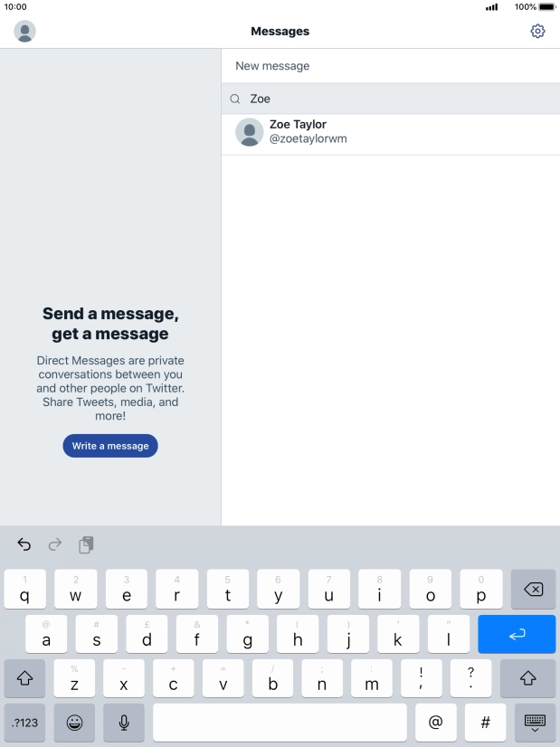Tap the t key

227,589
